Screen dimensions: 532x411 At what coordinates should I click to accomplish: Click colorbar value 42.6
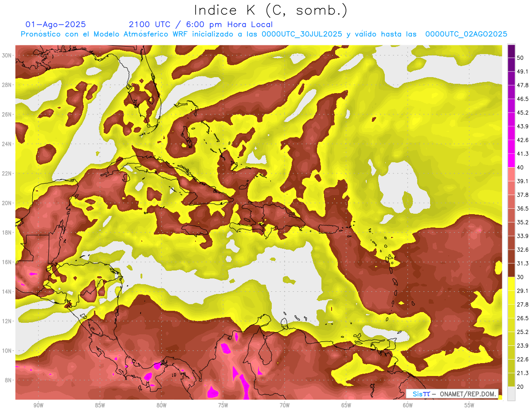coord(523,140)
